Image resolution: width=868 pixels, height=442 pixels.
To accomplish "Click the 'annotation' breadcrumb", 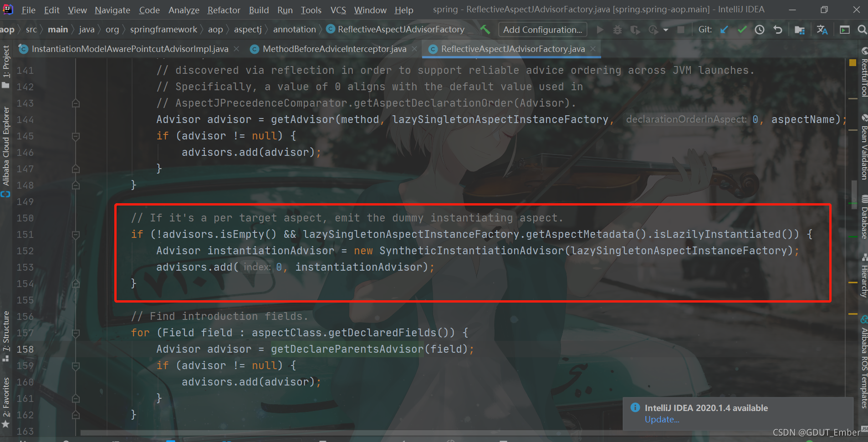I will (x=294, y=30).
